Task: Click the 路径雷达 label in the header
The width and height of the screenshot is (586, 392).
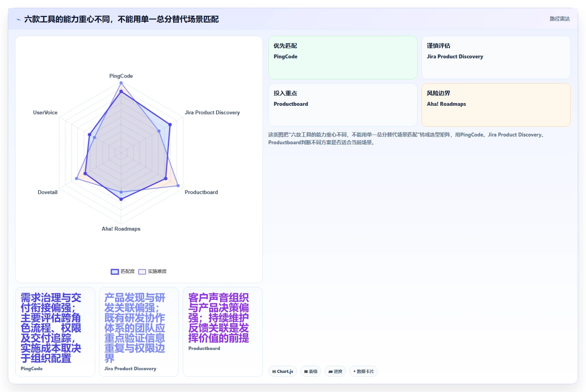Action: click(x=560, y=19)
